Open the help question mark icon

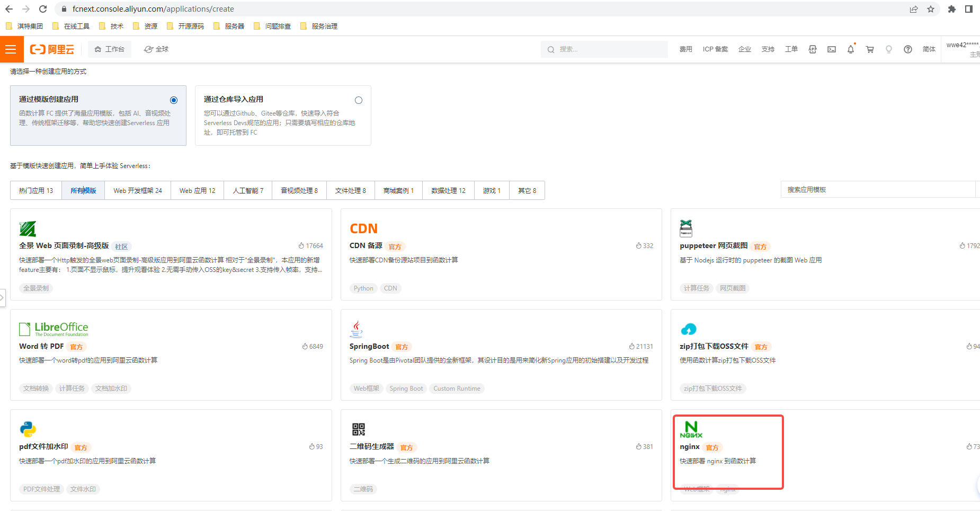(x=908, y=49)
